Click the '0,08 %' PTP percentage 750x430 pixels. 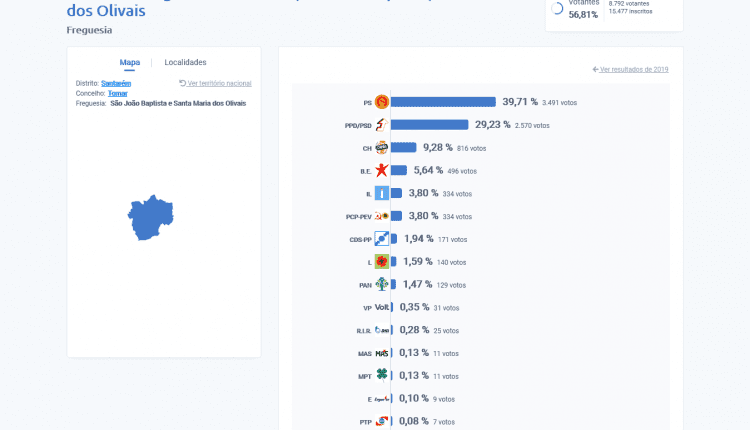point(414,421)
